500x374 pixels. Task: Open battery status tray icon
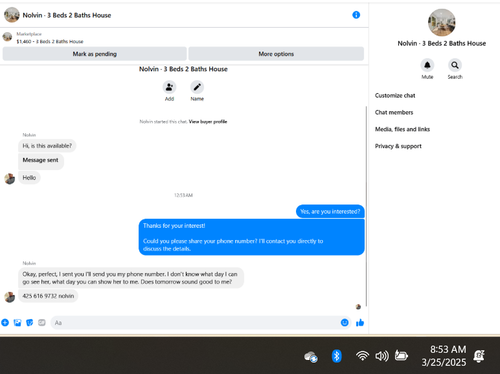click(x=401, y=356)
